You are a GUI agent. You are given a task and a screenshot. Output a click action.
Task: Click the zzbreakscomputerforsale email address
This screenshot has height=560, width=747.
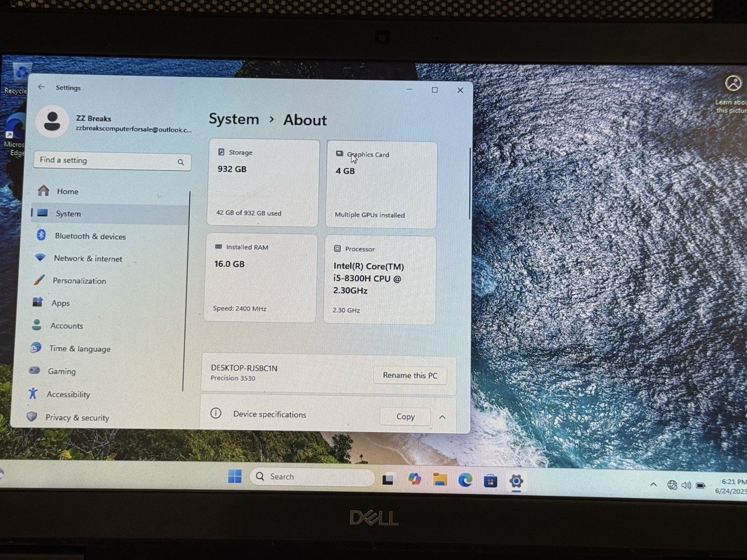tap(134, 129)
